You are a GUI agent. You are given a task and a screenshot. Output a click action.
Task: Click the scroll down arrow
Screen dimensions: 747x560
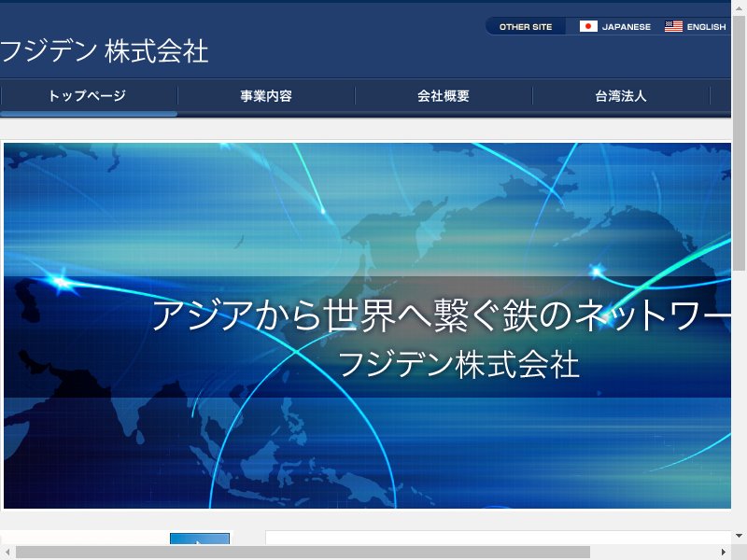coord(739,536)
